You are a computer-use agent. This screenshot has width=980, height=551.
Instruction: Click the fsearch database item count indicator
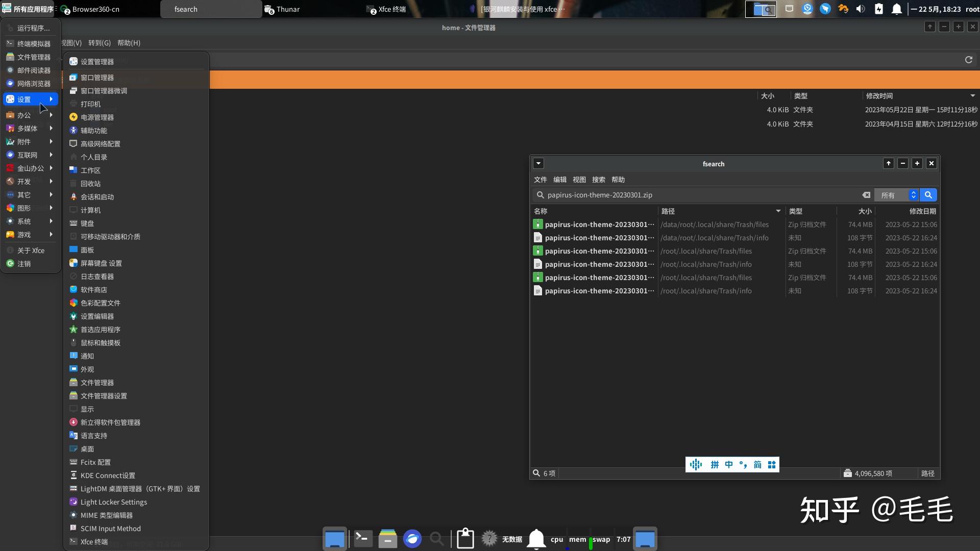pyautogui.click(x=868, y=473)
